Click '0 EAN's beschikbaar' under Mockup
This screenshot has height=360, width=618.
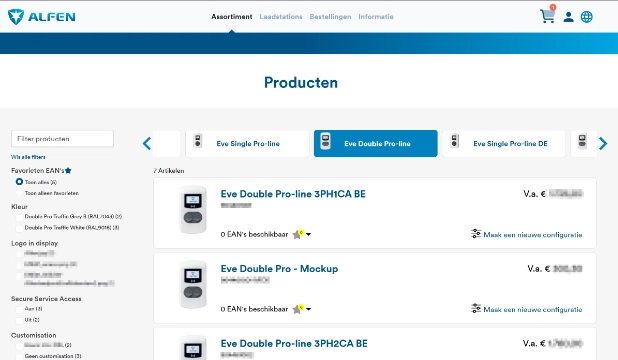254,310
